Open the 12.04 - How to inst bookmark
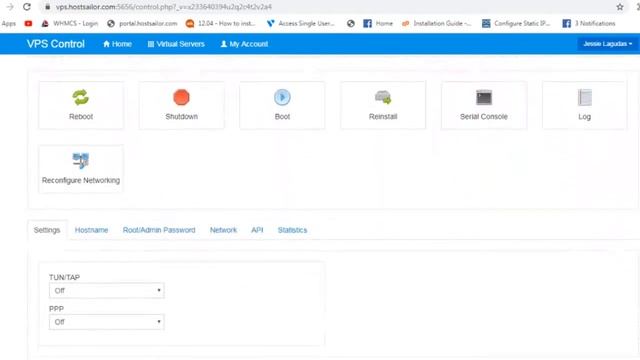 tap(221, 24)
